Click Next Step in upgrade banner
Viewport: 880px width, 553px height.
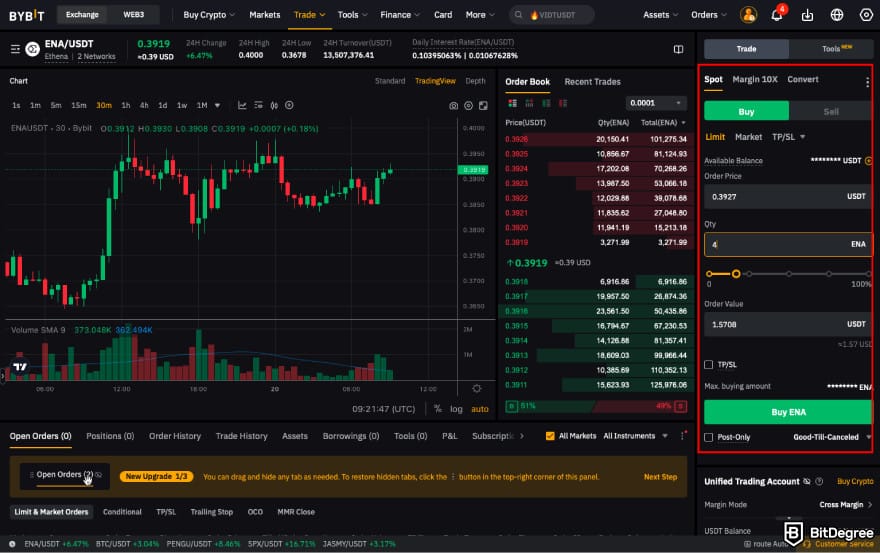tap(660, 477)
